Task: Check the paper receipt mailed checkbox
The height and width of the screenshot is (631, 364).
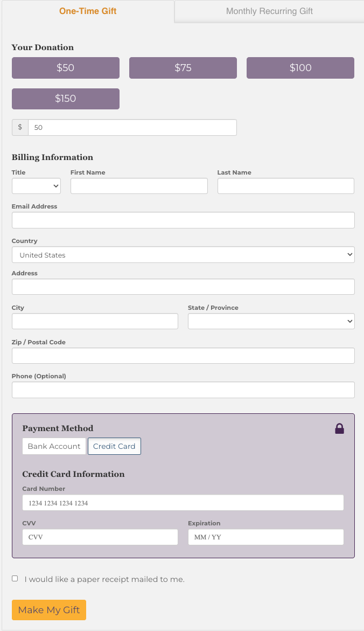Action: pos(15,579)
